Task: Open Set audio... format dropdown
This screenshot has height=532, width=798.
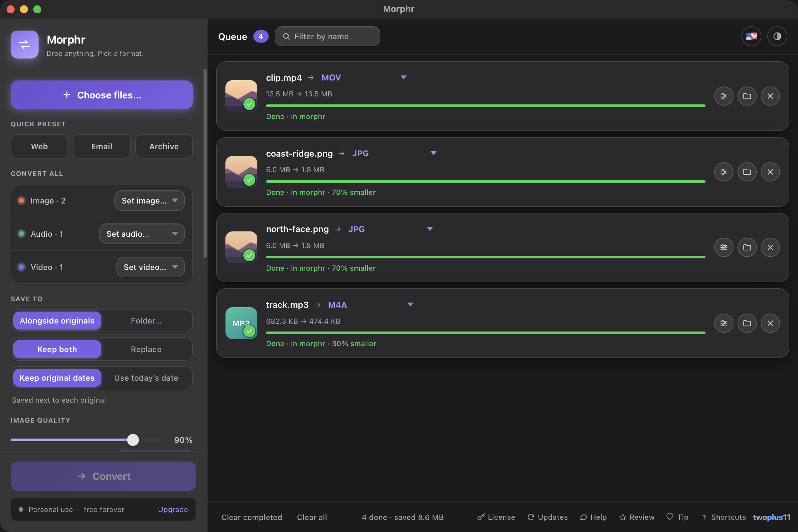Action: coord(142,234)
